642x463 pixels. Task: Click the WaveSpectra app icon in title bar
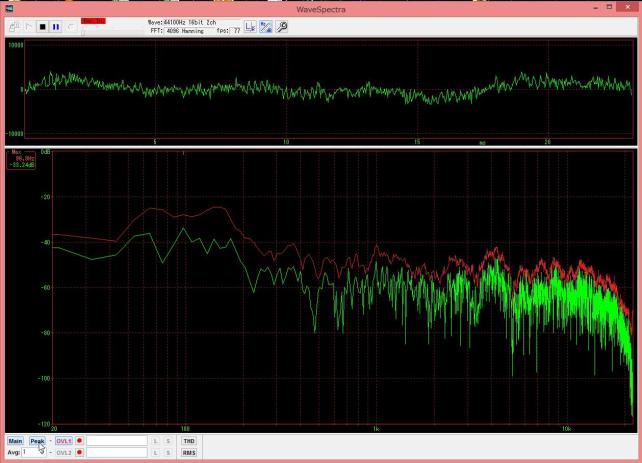point(8,7)
